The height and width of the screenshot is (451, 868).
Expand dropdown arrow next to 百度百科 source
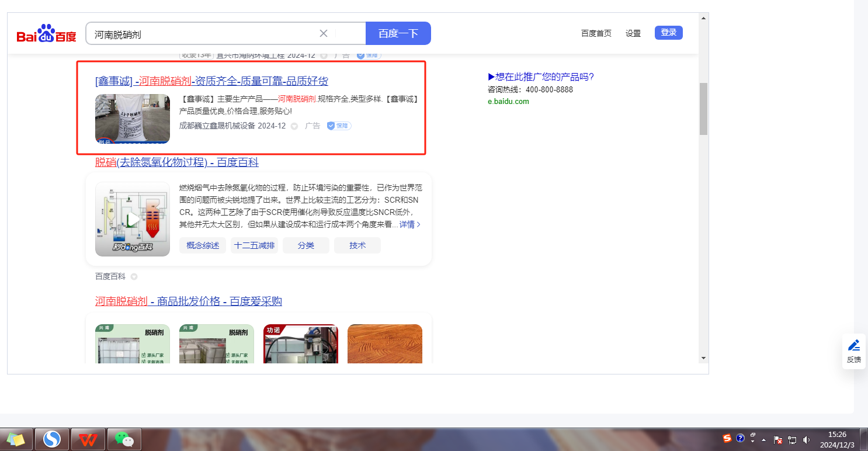pyautogui.click(x=134, y=276)
